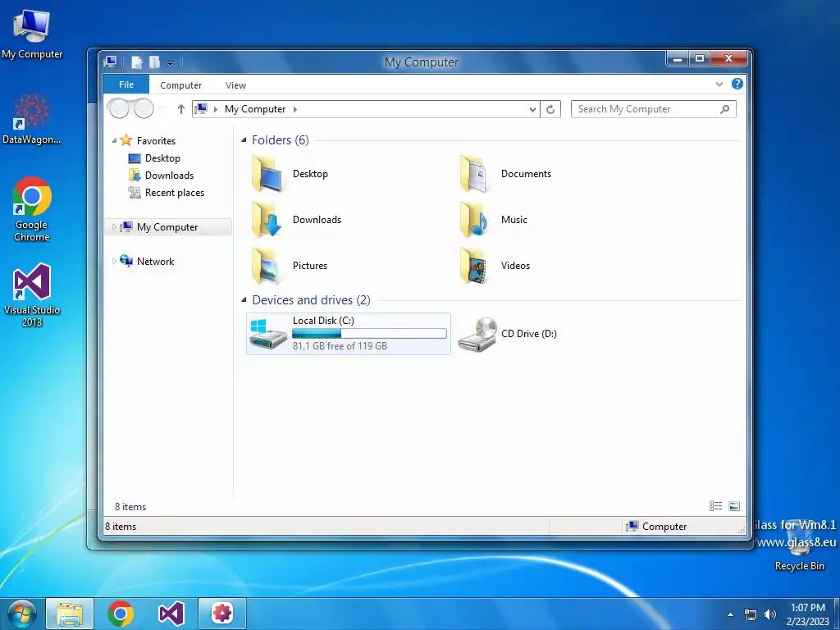Collapse the Devices and drives group
The height and width of the screenshot is (630, 840).
point(244,300)
